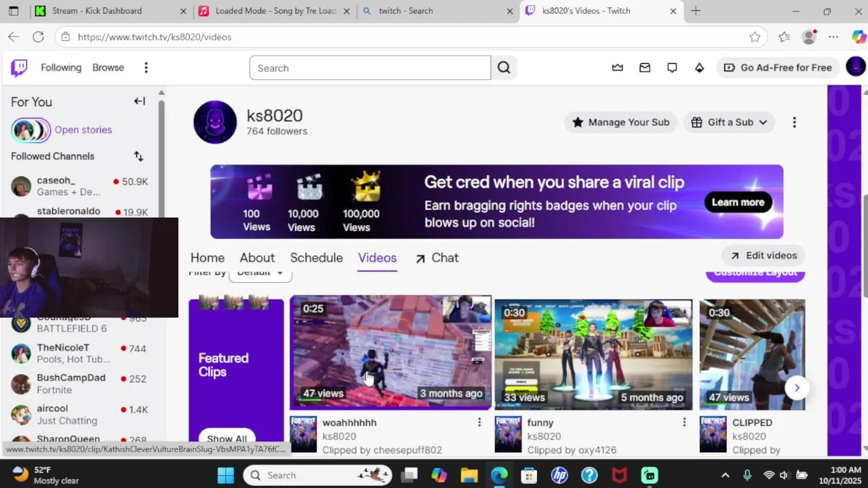Click Following in top nav

[x=61, y=68]
